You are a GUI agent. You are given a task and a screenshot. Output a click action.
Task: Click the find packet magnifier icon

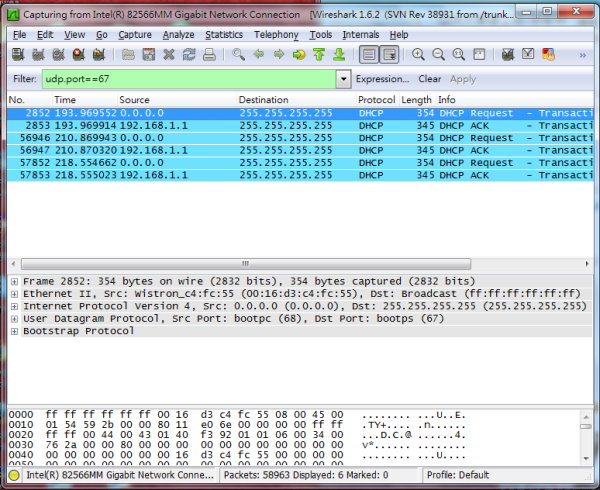click(x=238, y=55)
